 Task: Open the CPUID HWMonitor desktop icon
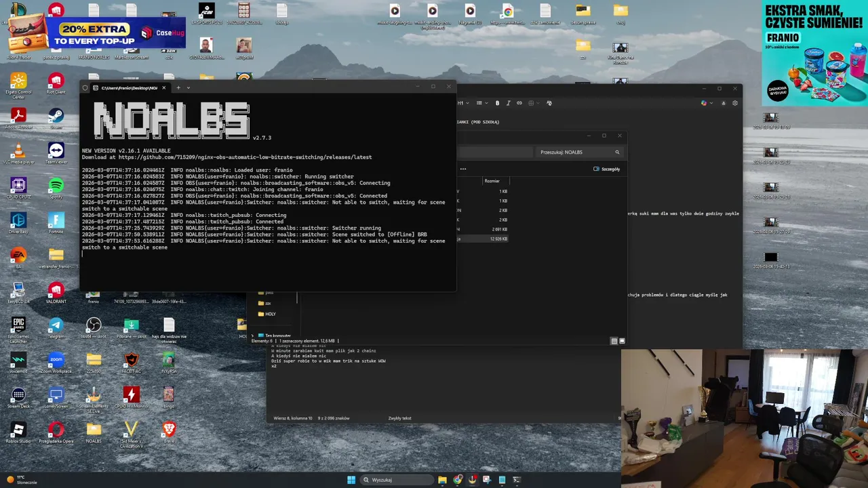tap(132, 398)
